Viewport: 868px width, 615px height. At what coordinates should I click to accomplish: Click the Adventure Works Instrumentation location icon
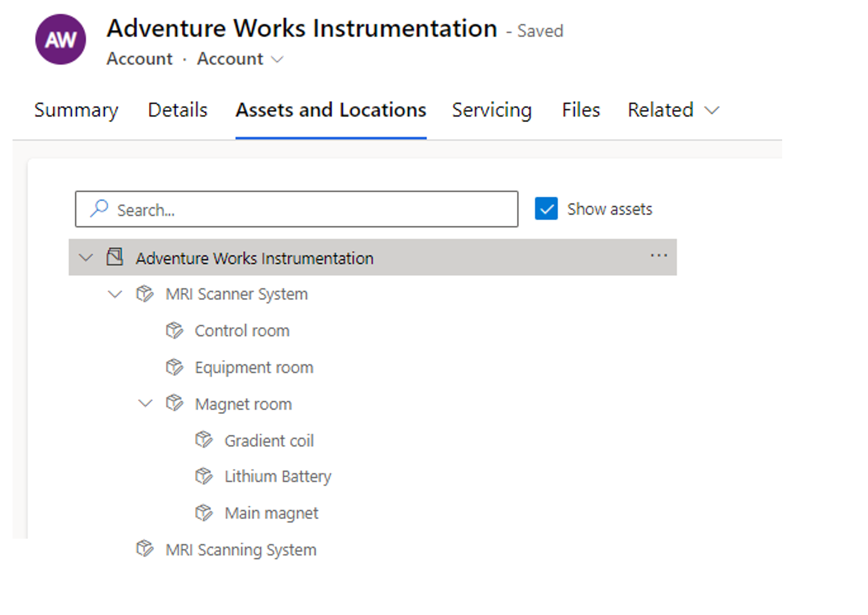click(115, 257)
